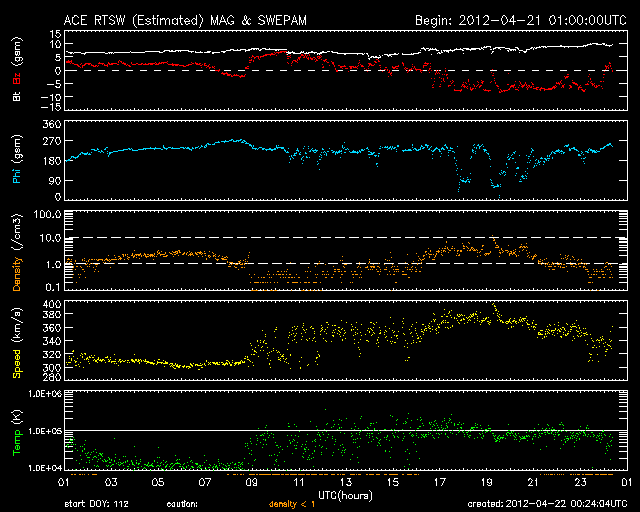Click the '19' hour tick on time axis
This screenshot has width=640, height=512.
pos(487,483)
